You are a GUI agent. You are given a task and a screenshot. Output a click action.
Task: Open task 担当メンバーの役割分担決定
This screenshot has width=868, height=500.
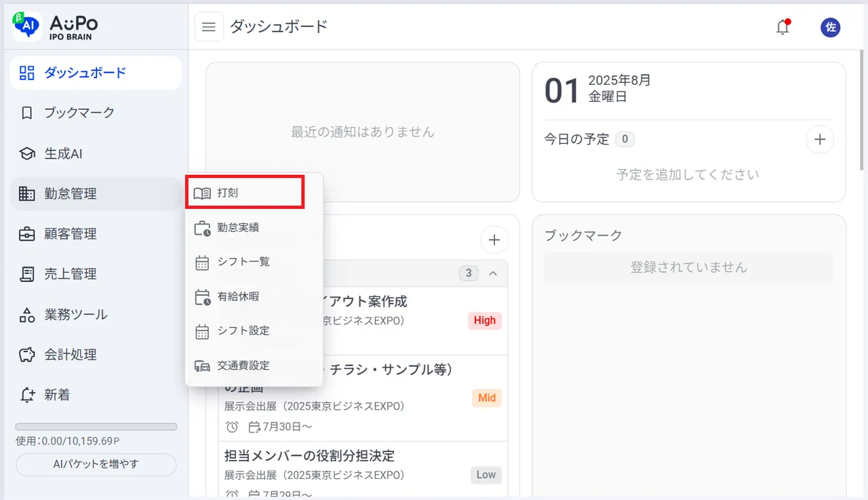[309, 455]
